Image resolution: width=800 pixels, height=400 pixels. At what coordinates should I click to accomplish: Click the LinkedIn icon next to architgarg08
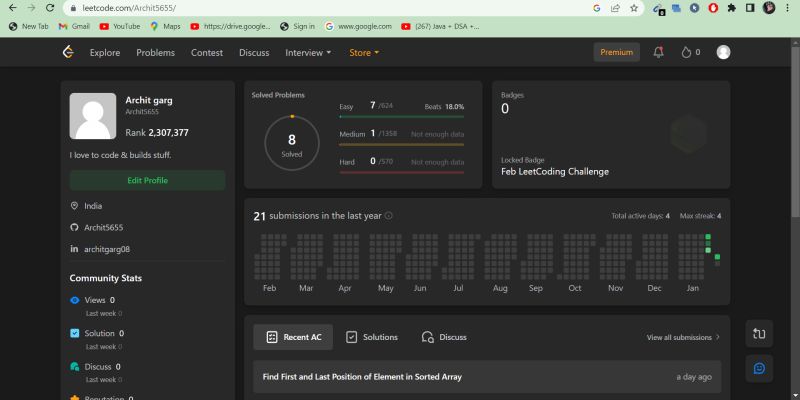point(74,249)
